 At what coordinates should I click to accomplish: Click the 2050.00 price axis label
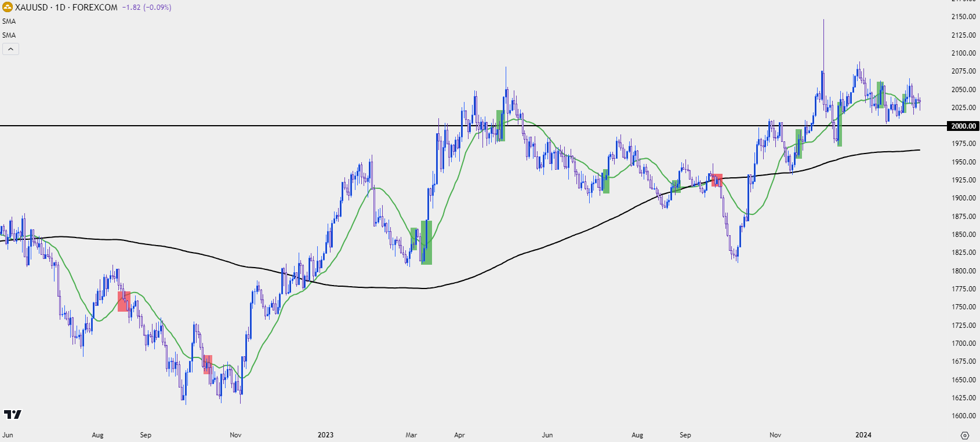click(x=963, y=90)
